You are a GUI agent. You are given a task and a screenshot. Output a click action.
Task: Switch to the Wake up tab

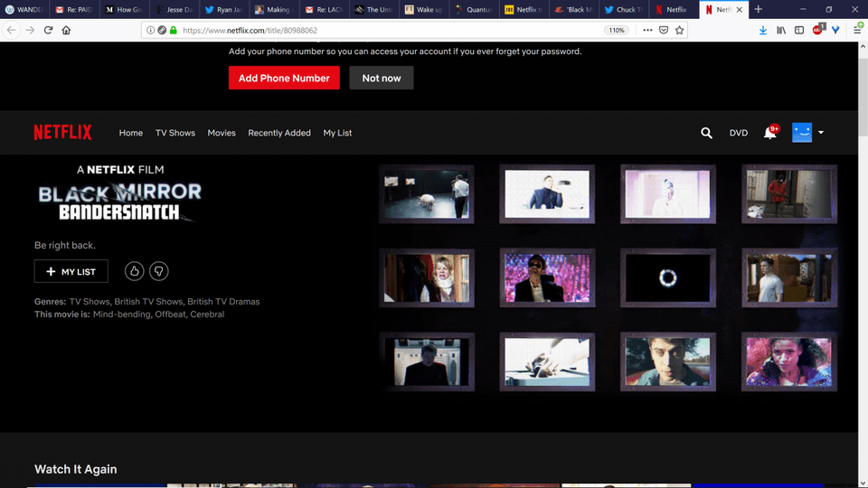pos(423,9)
